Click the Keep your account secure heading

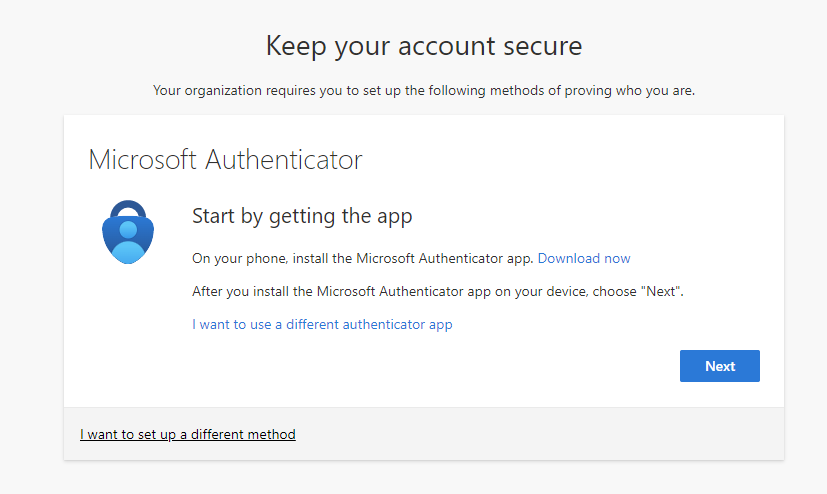[424, 46]
